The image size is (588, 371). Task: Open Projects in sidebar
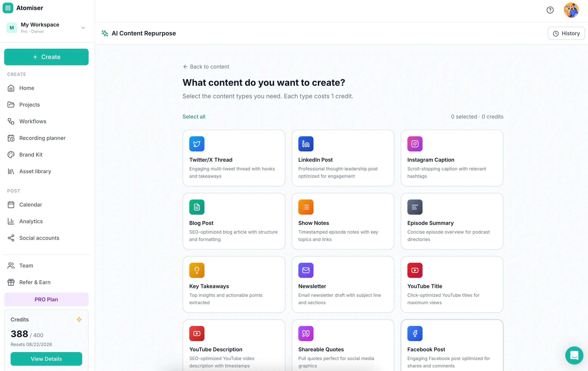tap(46, 105)
